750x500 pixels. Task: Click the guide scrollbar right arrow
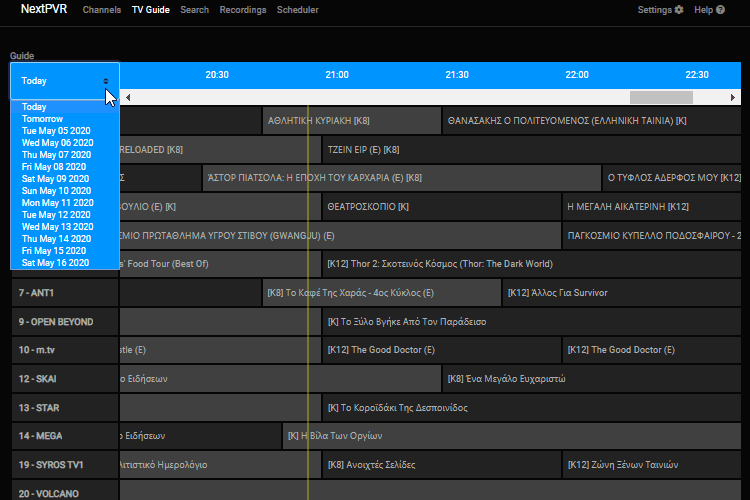pyautogui.click(x=732, y=98)
